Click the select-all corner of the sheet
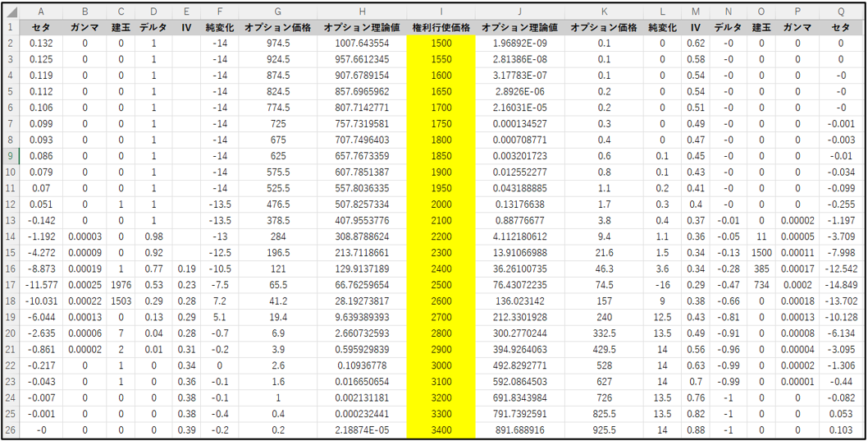The height and width of the screenshot is (441, 868). pyautogui.click(x=10, y=12)
